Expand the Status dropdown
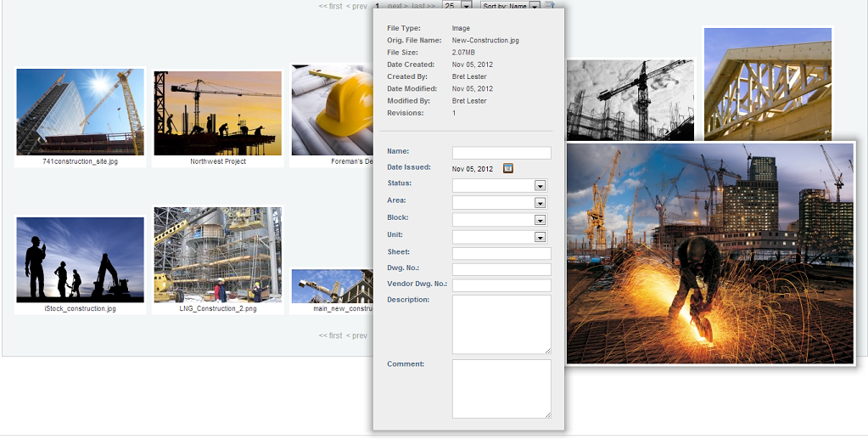Screen dimensions: 868x439 coord(540,185)
